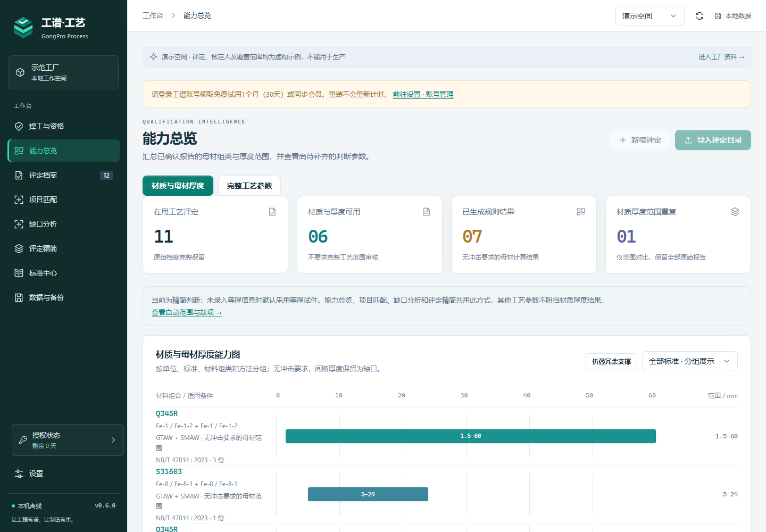Screen dimensions: 766x532
Task: Click the 标准中心 book icon
Action: pos(19,273)
